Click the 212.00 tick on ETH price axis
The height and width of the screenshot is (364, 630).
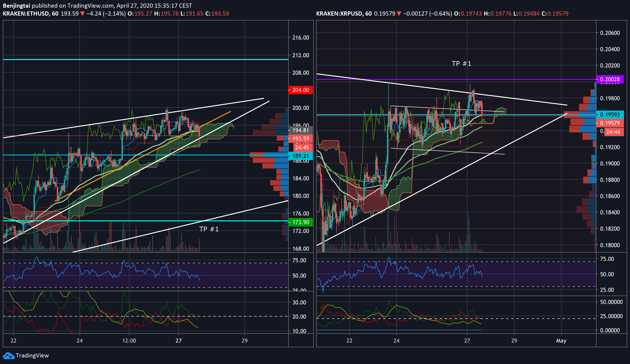tap(301, 55)
